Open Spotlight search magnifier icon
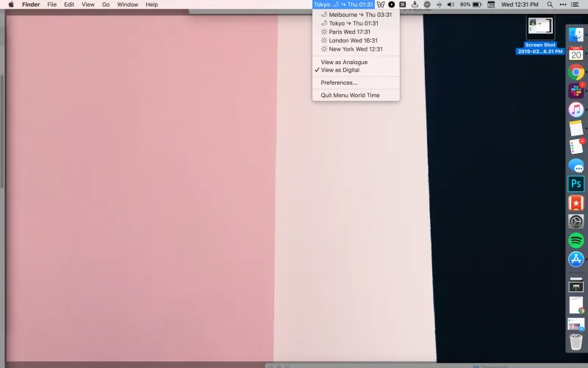Image resolution: width=588 pixels, height=368 pixels. [550, 4]
